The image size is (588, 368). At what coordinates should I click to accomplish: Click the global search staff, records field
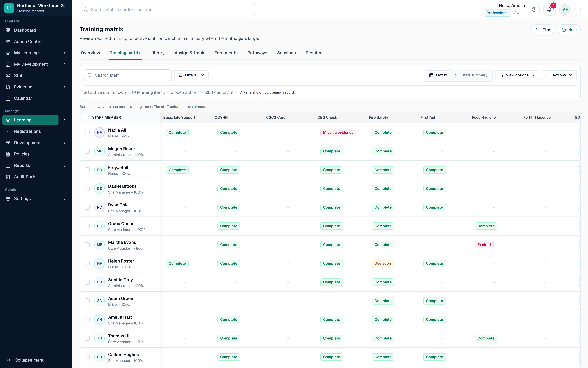click(168, 10)
